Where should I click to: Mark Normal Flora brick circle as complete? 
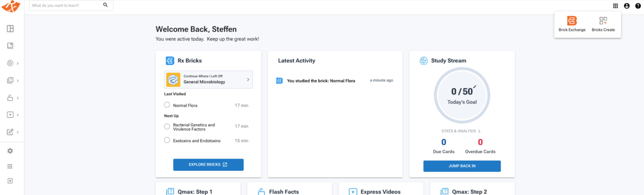pos(167,105)
